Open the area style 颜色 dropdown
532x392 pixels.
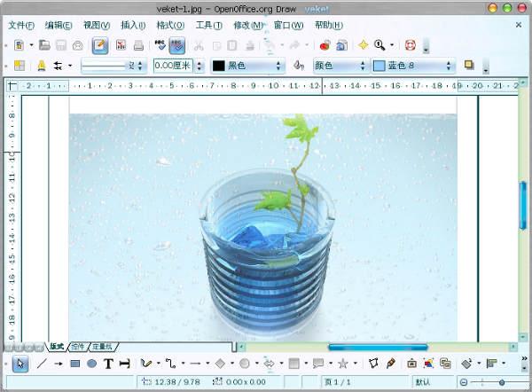click(x=340, y=66)
